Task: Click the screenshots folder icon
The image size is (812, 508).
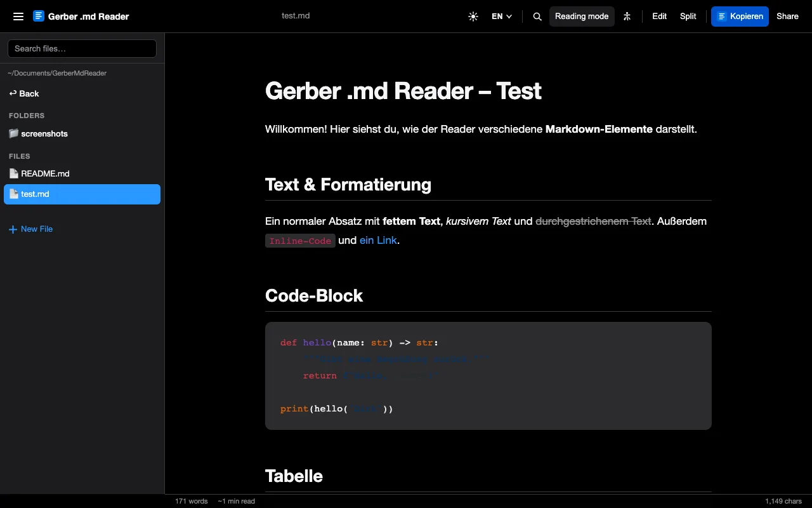Action: (14, 133)
